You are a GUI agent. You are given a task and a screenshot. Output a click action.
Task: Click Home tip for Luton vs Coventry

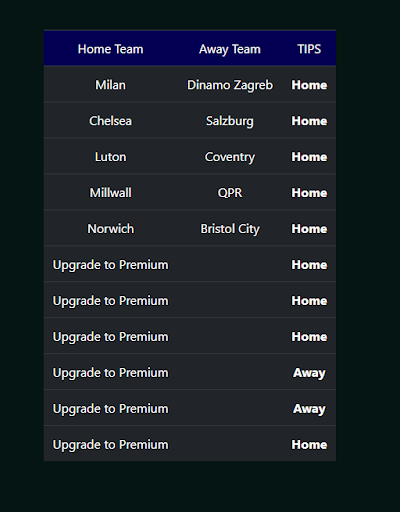point(309,157)
